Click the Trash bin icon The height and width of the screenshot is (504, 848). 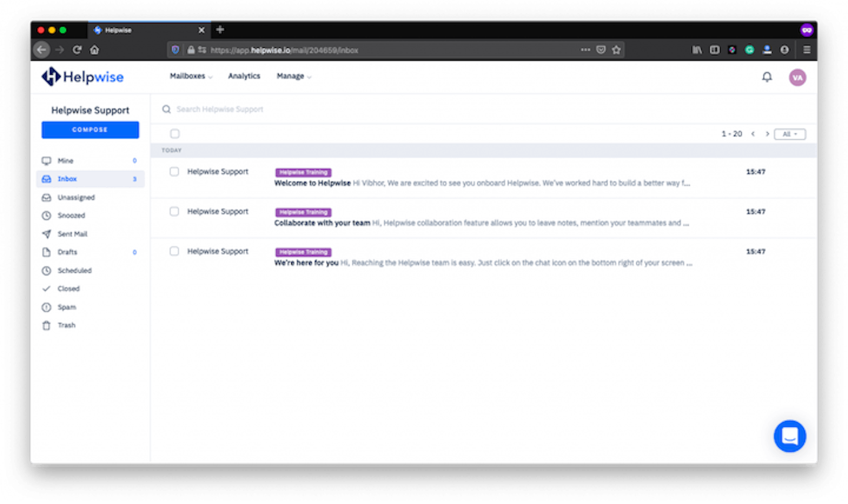point(47,325)
